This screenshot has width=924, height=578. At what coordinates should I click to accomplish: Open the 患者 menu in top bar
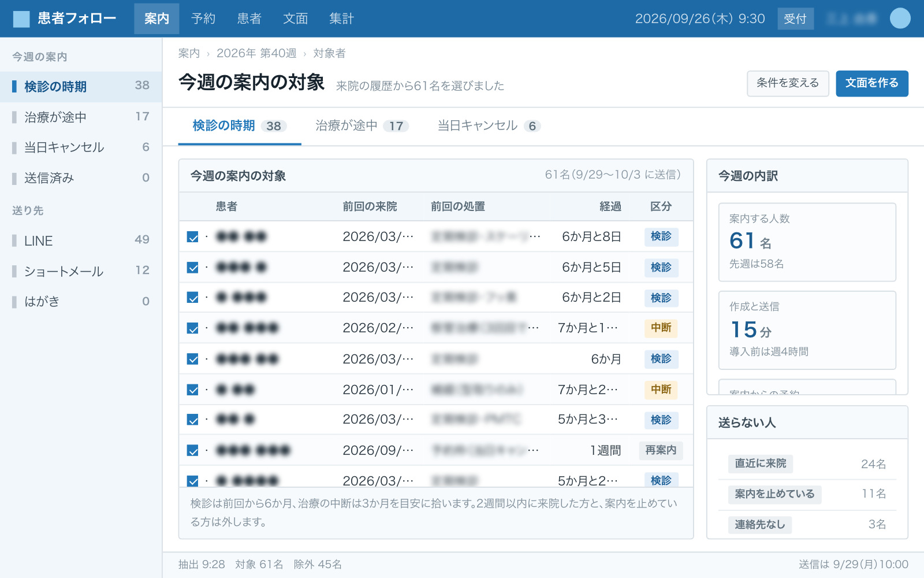[x=249, y=18]
